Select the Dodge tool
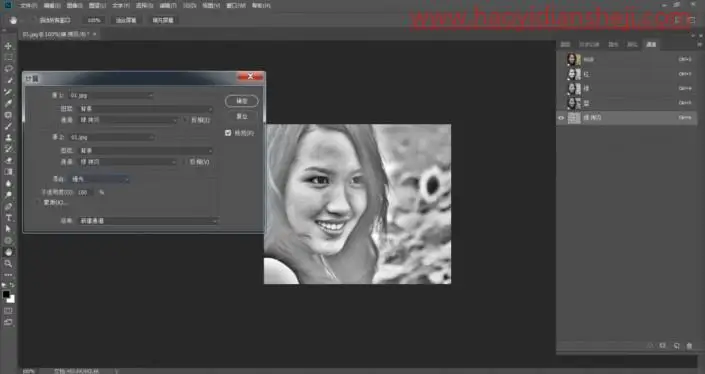 pos(8,195)
